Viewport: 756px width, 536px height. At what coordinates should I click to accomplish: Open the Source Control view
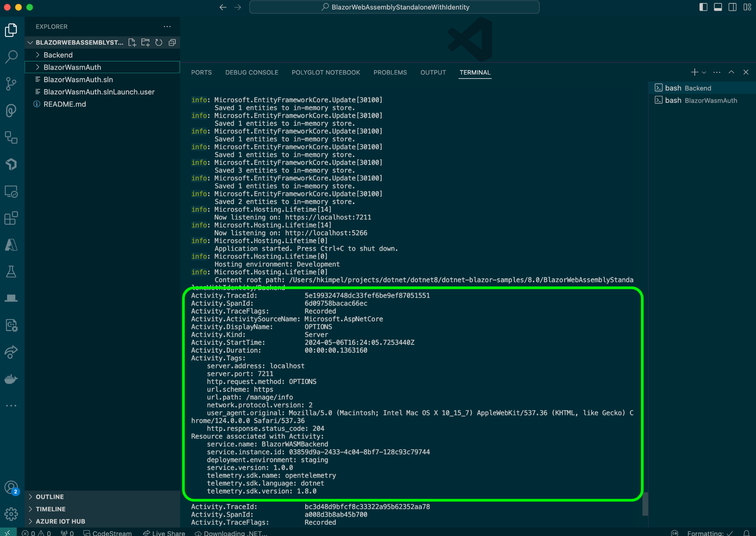(x=11, y=83)
